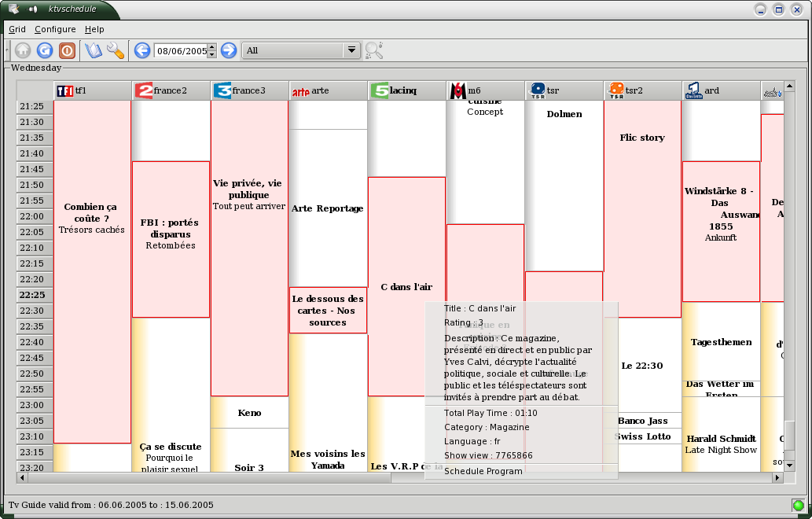This screenshot has width=812, height=519.
Task: Open the wrench configuration icon
Action: (x=116, y=50)
